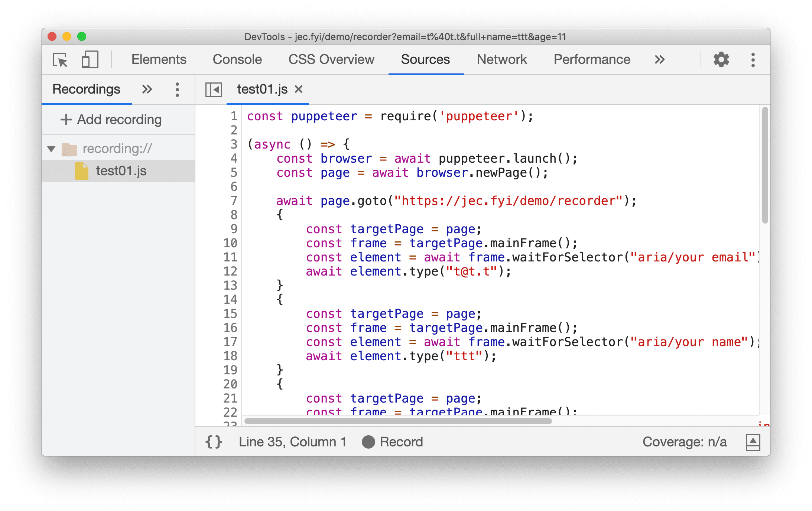Click the cursor/inspect tool icon
The height and width of the screenshot is (511, 812).
pos(61,60)
